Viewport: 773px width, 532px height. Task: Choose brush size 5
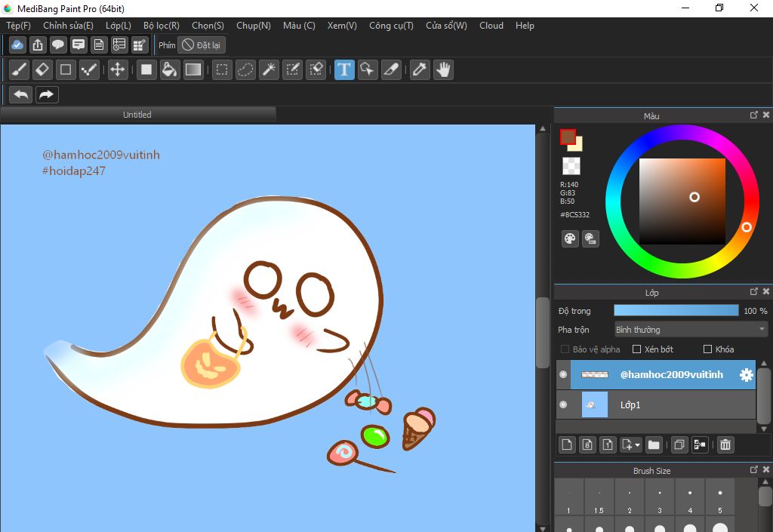point(720,498)
